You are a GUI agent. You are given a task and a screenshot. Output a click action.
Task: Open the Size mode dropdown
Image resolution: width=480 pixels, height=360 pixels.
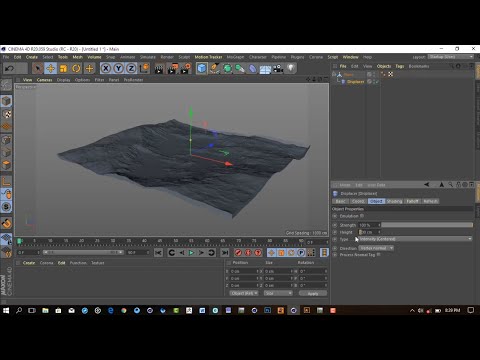click(x=278, y=293)
